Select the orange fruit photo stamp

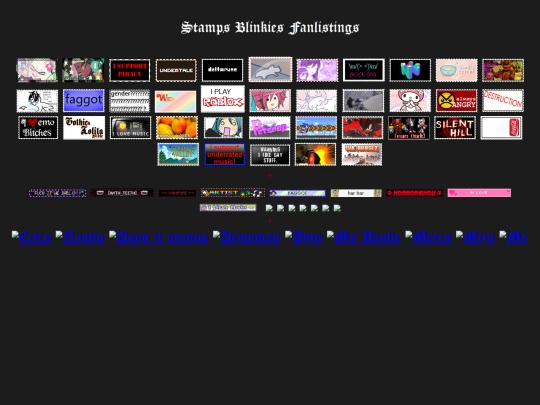177,128
